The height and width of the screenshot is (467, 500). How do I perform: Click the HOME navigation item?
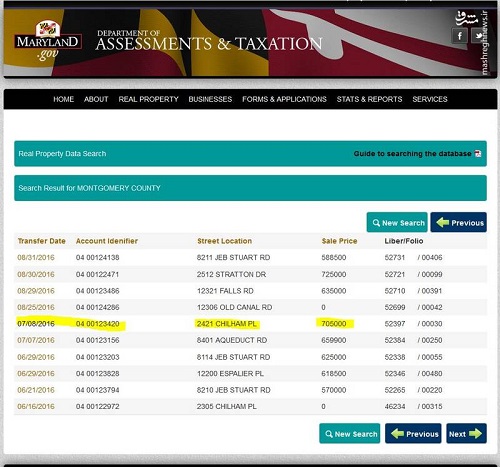pyautogui.click(x=64, y=99)
